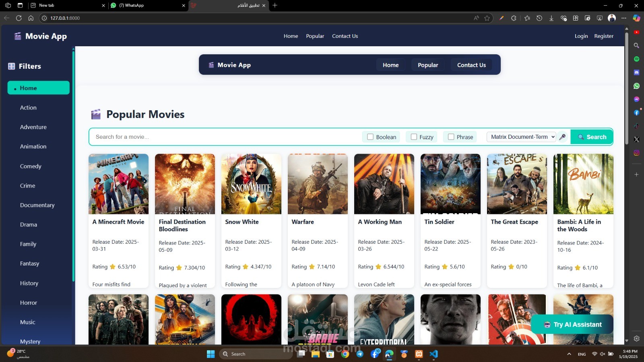
Task: Click the Read Aloud icon in address bar
Action: (x=477, y=18)
